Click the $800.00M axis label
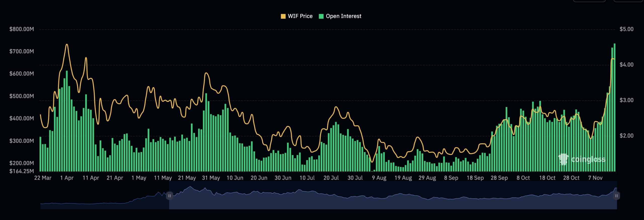Viewport: 644px width, 220px height. (x=22, y=29)
